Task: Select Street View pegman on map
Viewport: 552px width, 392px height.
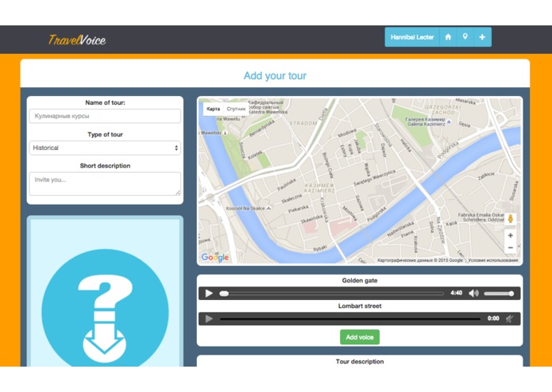Action: pyautogui.click(x=511, y=219)
